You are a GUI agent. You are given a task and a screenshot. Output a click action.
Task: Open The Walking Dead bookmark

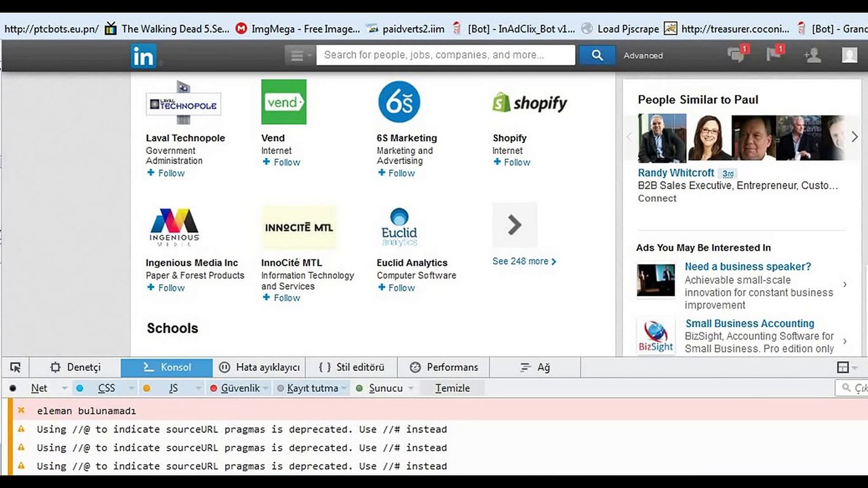pyautogui.click(x=167, y=28)
